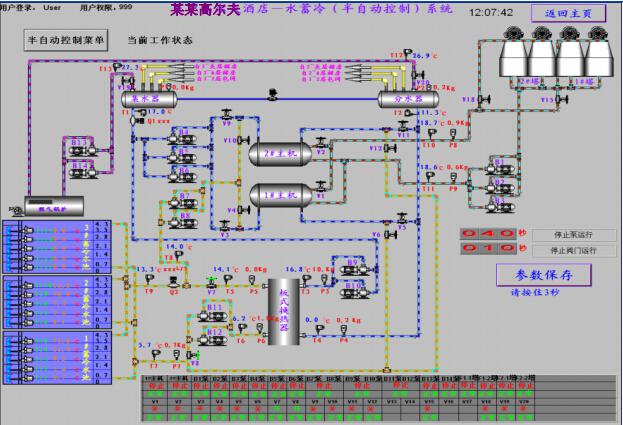Screen dimensions: 623x425
Task: Select pump B10 icon
Action: click(x=356, y=293)
